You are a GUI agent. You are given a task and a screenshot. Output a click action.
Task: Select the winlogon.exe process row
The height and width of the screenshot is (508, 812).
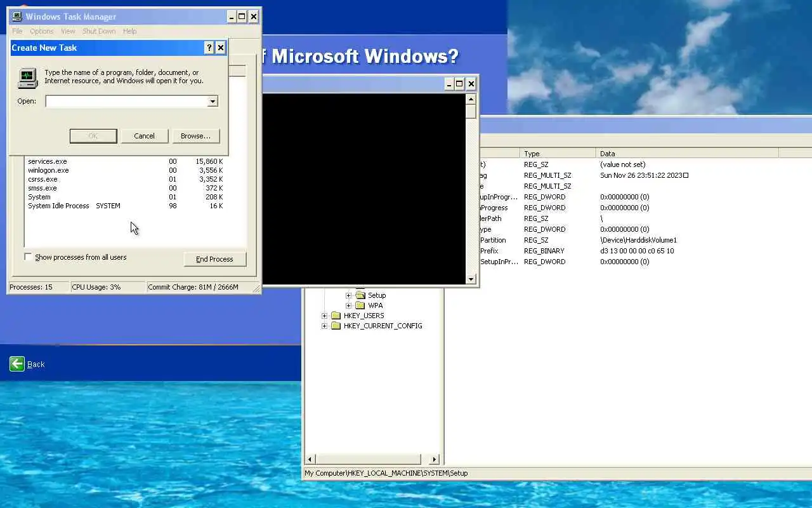[x=125, y=170]
